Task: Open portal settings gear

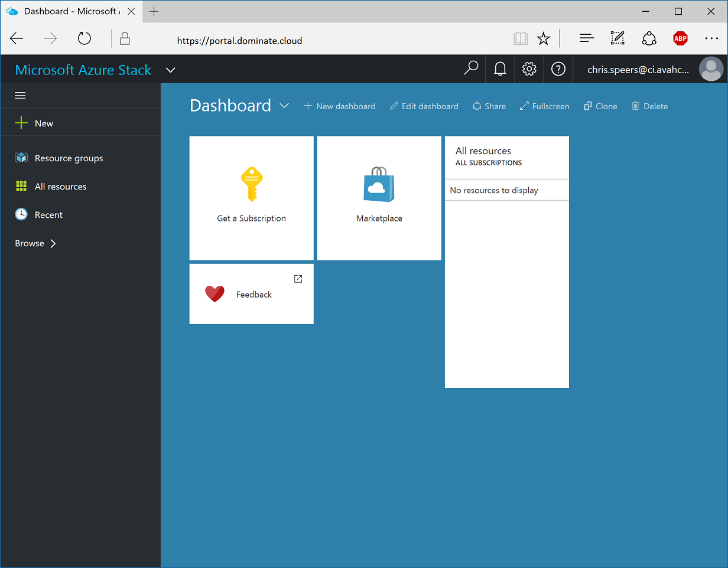Action: (529, 69)
